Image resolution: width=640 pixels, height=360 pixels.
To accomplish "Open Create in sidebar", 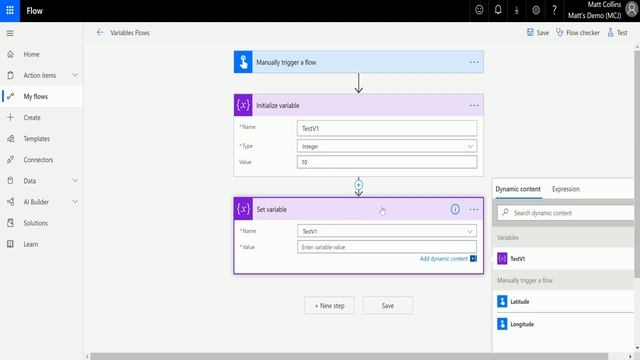I will pyautogui.click(x=32, y=118).
